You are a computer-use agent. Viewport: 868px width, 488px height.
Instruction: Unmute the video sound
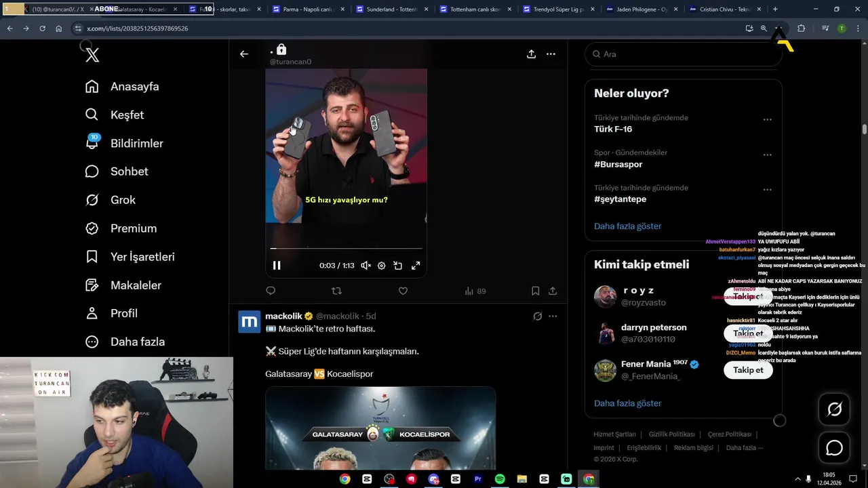366,266
